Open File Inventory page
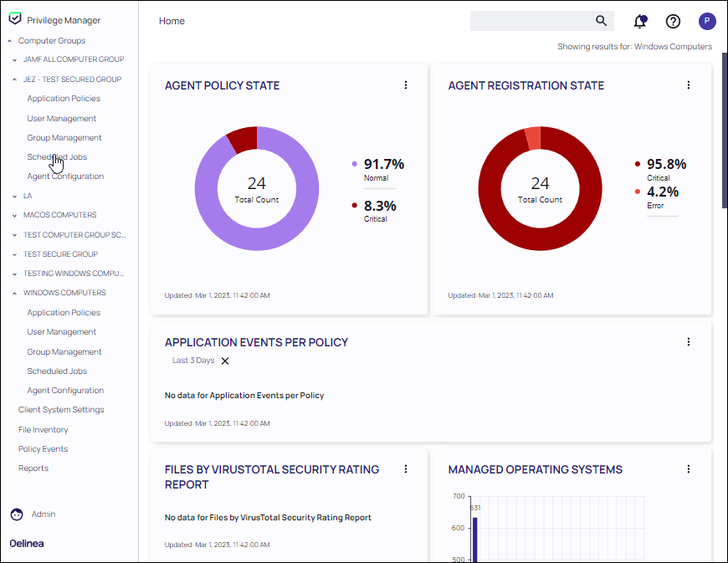Screen dimensions: 728x563 [43, 430]
